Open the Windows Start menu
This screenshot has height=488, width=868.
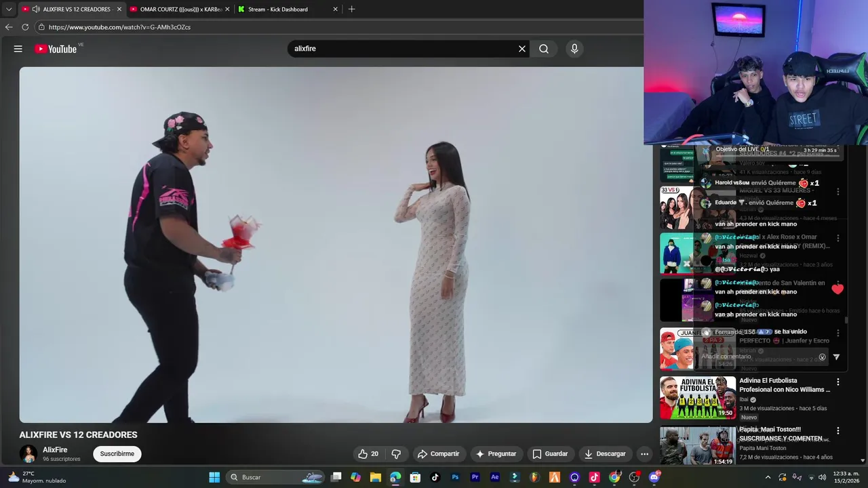coord(214,477)
